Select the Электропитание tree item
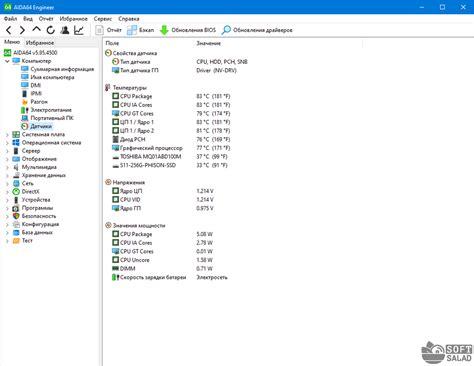Screen dimensions: 474x366 [46, 110]
